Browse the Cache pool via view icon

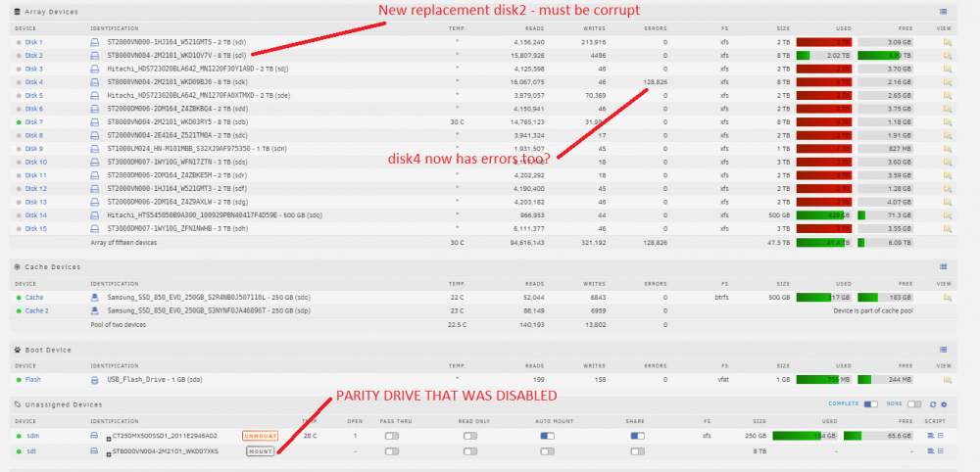coord(947,297)
